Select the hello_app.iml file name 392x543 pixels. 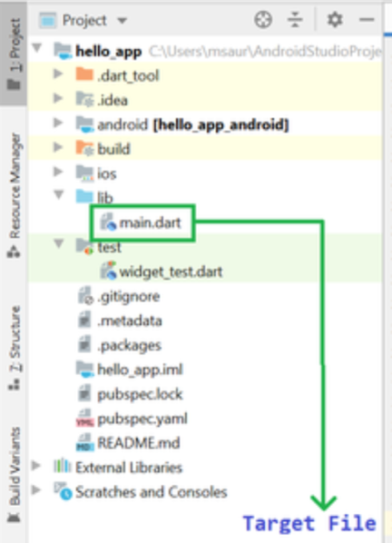(x=140, y=370)
